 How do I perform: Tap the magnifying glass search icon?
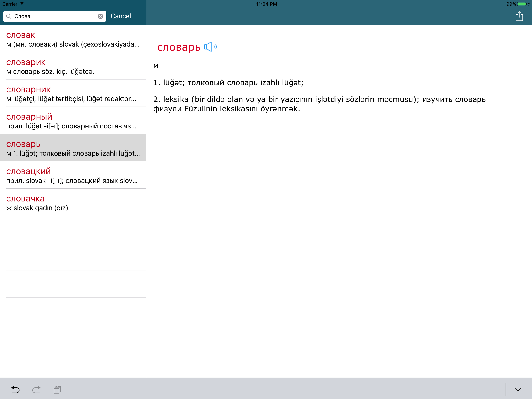[9, 16]
